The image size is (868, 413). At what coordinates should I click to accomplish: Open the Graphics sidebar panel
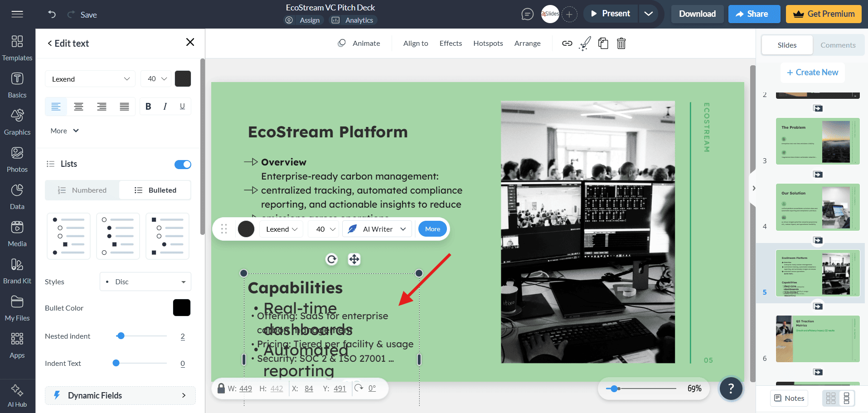(x=17, y=122)
